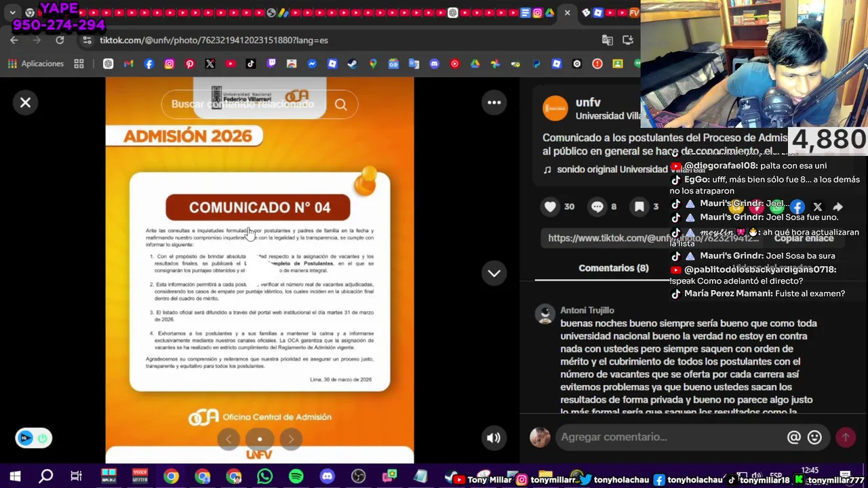This screenshot has width=868, height=488.
Task: Open more share options arrow
Action: point(838,207)
